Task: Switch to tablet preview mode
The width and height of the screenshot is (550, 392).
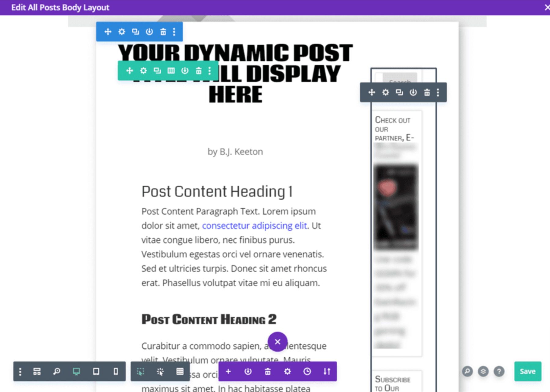Action: pyautogui.click(x=95, y=372)
